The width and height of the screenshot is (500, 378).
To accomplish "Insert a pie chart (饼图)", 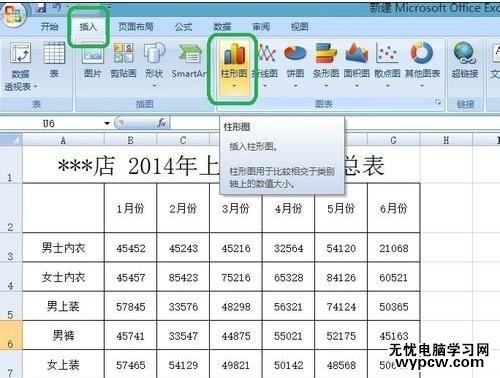I will [295, 65].
